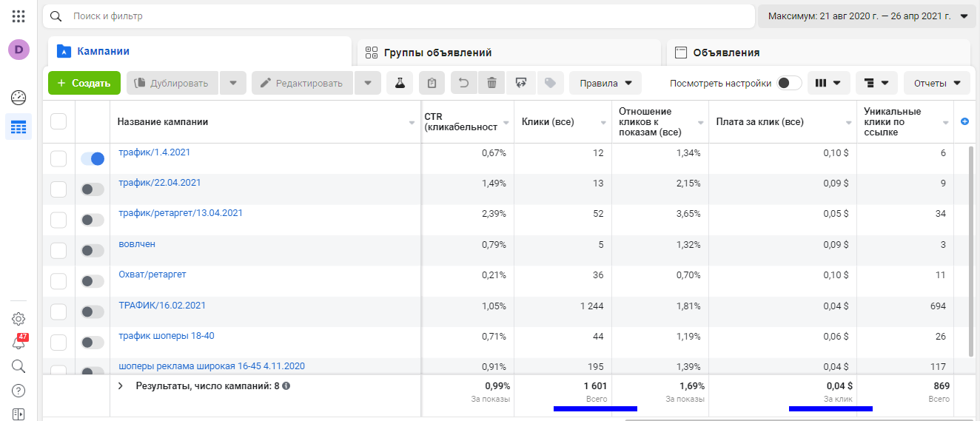This screenshot has height=421, width=980.
Task: Enable the трафик/ретаргет/13.04.2021 campaign switch
Action: (93, 220)
